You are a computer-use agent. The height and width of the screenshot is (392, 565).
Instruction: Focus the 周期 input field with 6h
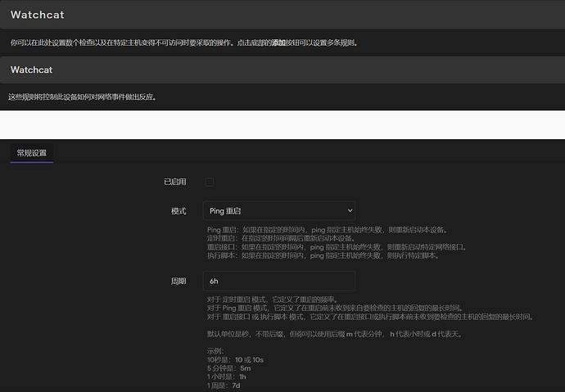point(279,281)
